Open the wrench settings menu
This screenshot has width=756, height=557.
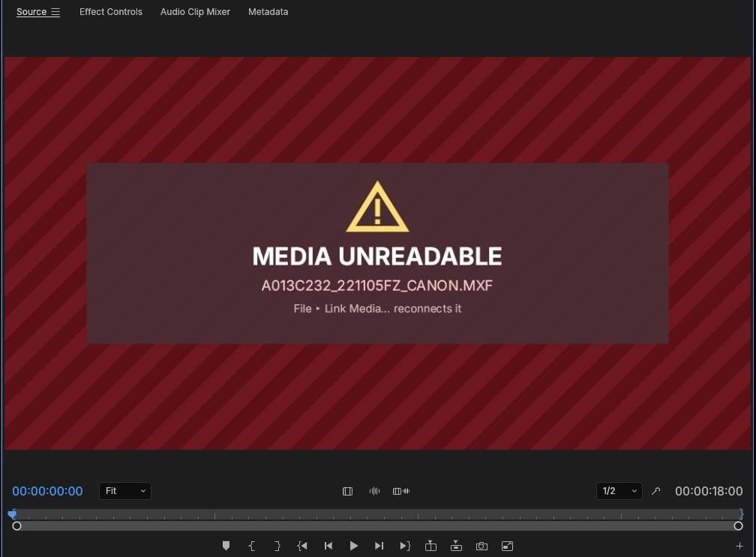pos(655,491)
